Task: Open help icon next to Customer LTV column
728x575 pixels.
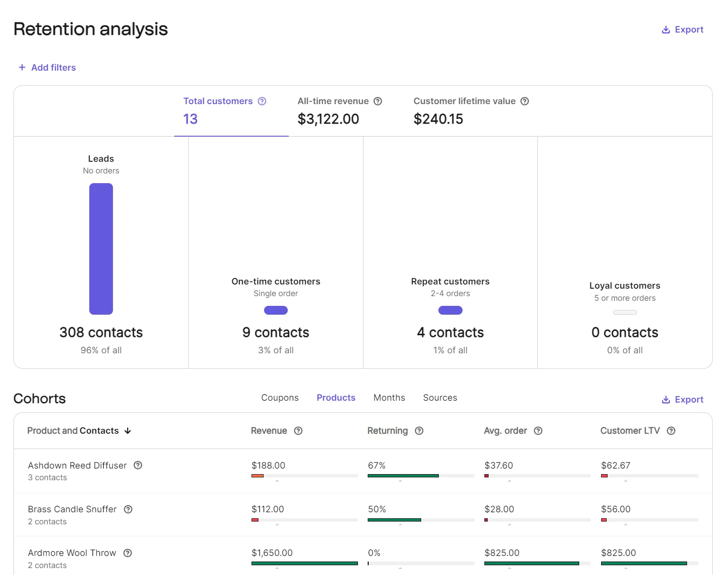Action: tap(671, 431)
